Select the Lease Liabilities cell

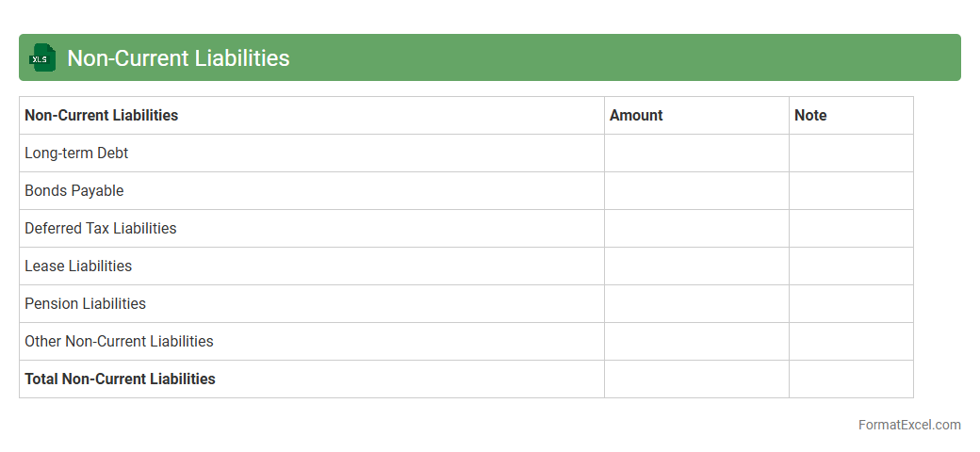78,266
